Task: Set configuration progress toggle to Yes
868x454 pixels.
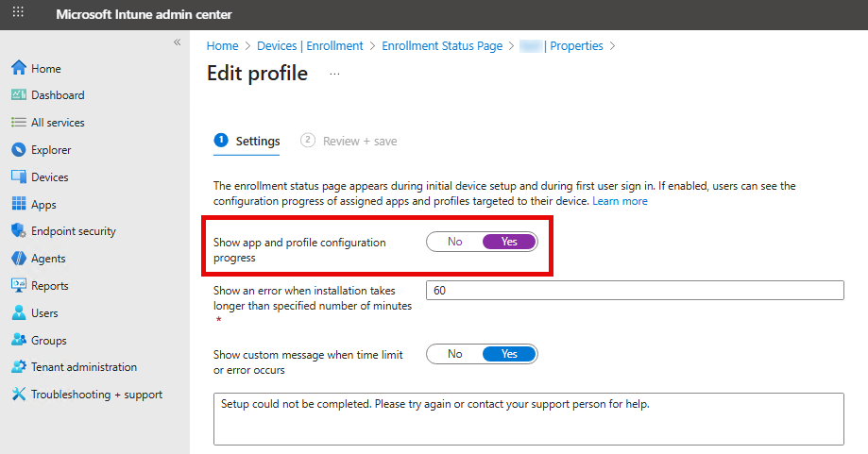Action: coord(509,242)
